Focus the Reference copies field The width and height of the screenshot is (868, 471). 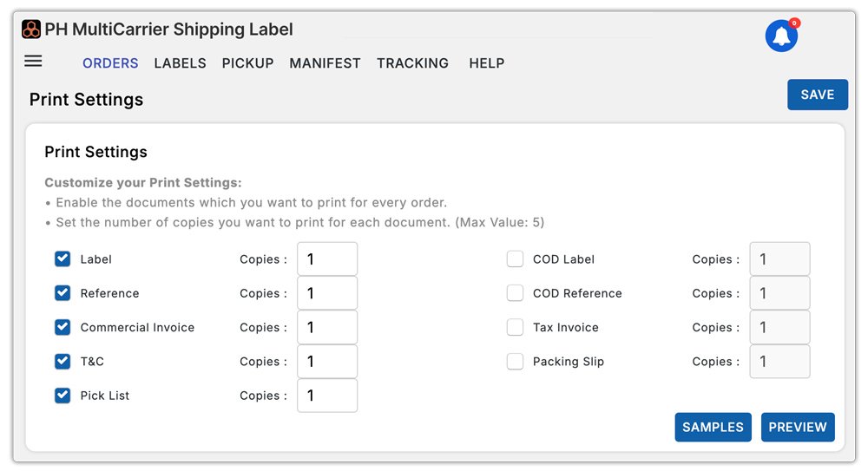tap(327, 293)
